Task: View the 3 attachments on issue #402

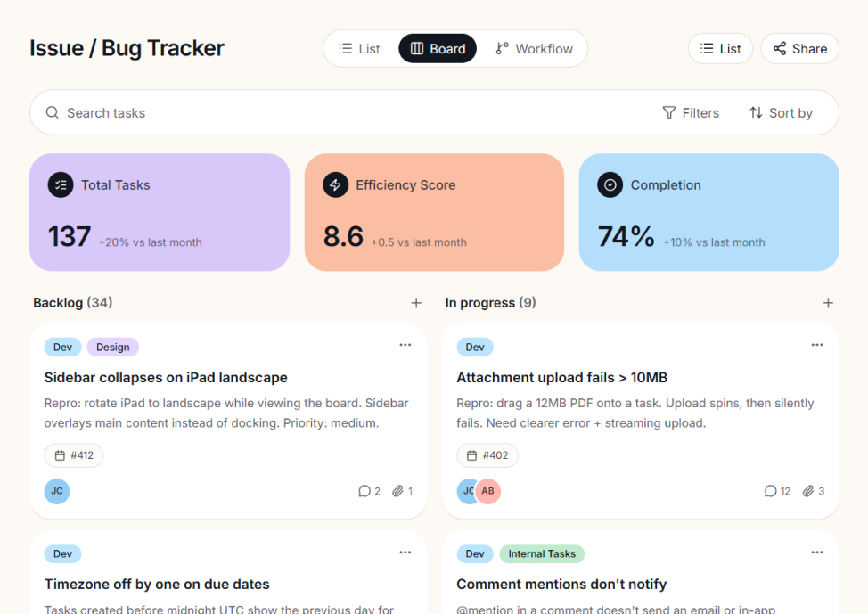Action: point(814,492)
